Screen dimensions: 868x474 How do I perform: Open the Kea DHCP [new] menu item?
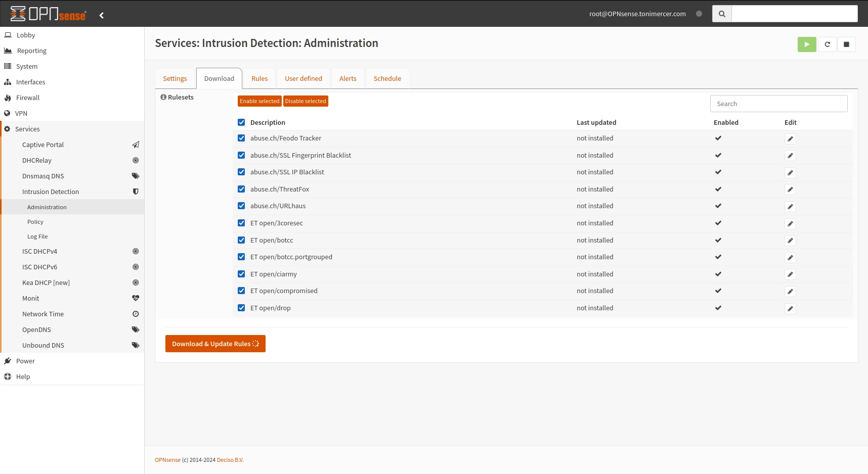click(72, 282)
